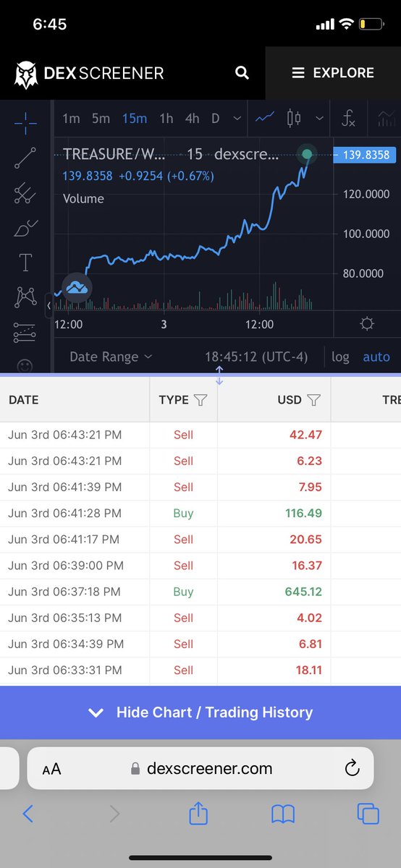The width and height of the screenshot is (401, 868).
Task: Toggle auto scale on chart
Action: (376, 357)
